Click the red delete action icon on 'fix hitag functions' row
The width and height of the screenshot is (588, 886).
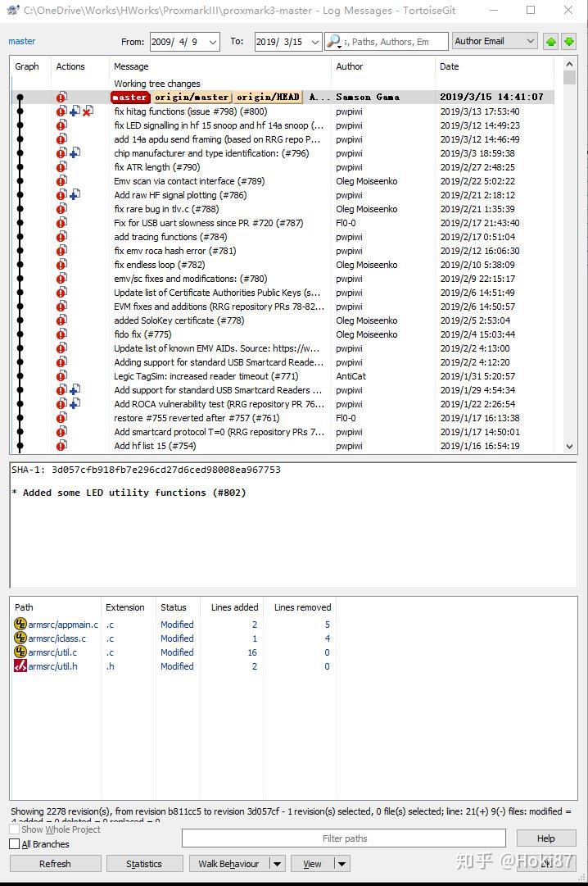point(87,111)
